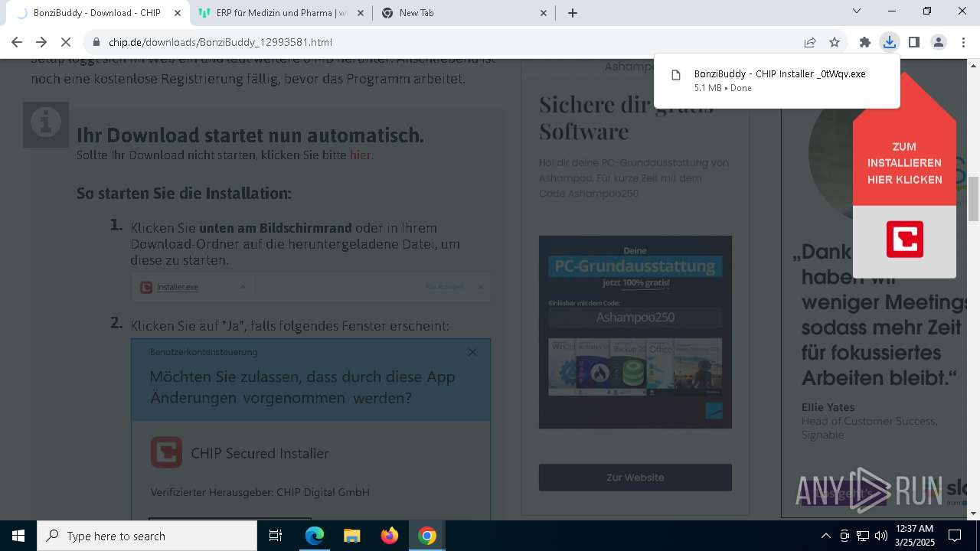Image resolution: width=980 pixels, height=551 pixels.
Task: Open BonziBuddy CHIP Installer exe download
Action: click(777, 80)
